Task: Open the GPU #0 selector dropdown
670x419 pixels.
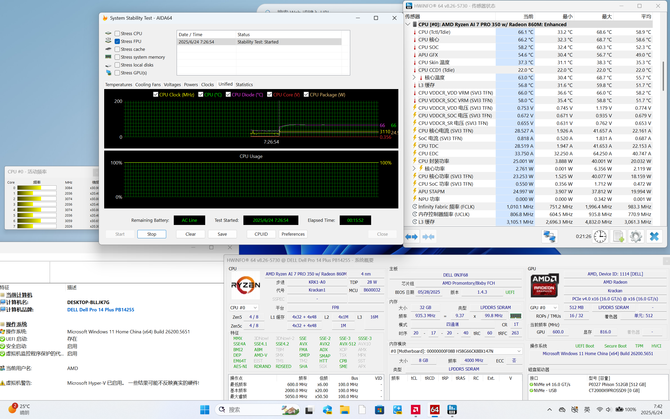Action: point(544,308)
